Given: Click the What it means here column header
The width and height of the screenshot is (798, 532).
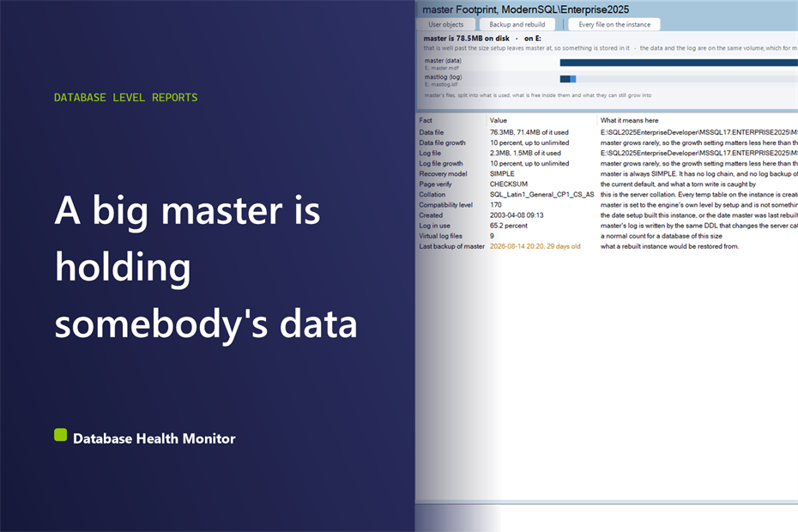Looking at the screenshot, I should coord(629,121).
